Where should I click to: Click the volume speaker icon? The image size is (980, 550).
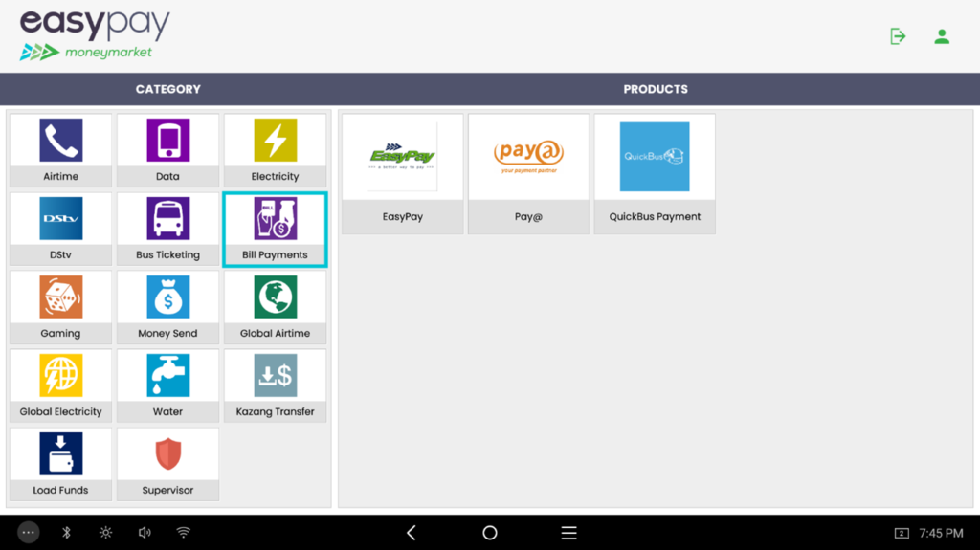[x=145, y=533]
